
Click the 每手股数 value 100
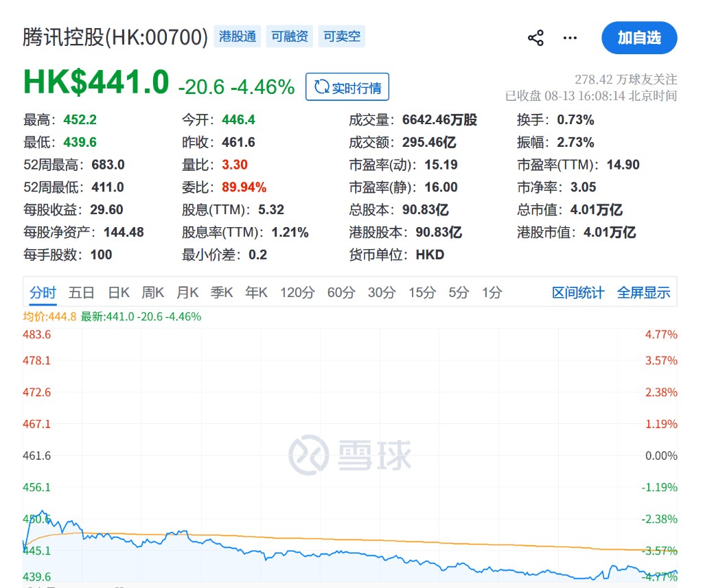pos(102,255)
